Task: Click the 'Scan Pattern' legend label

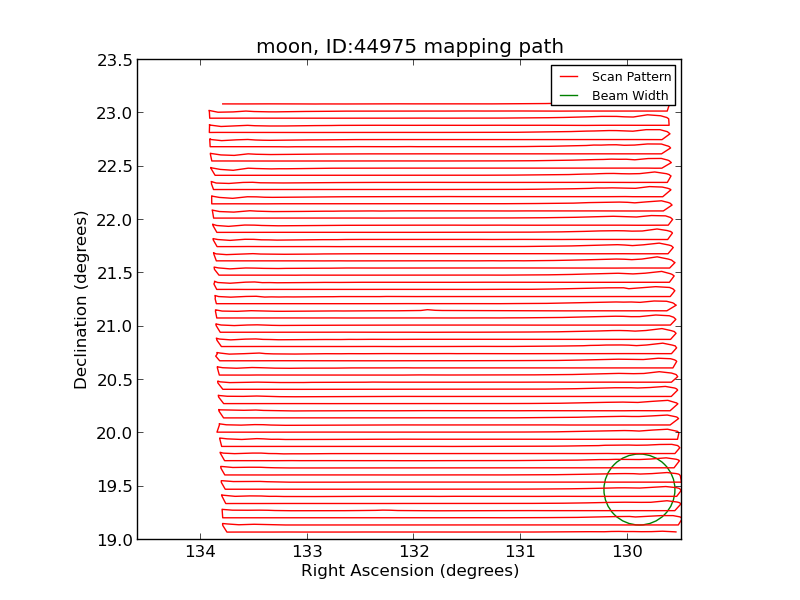Action: coord(631,77)
